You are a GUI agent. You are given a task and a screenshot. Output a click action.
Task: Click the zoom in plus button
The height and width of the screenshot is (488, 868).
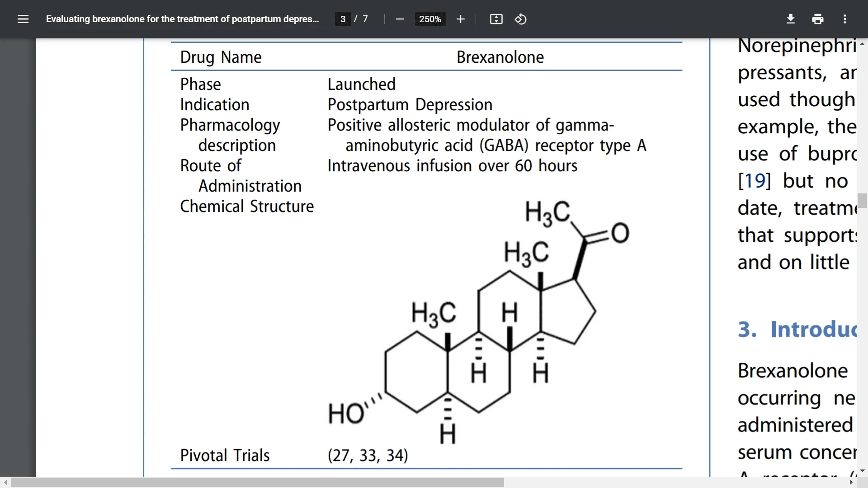tap(460, 19)
